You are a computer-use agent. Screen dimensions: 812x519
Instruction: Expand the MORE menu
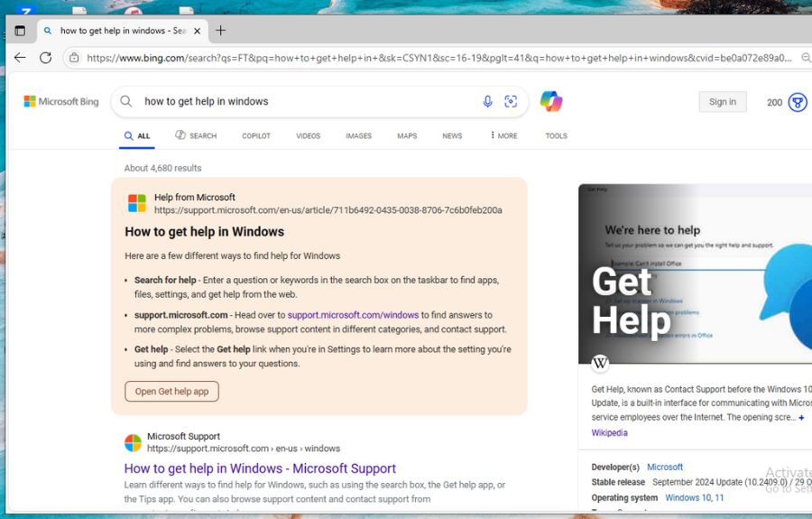pyautogui.click(x=503, y=135)
